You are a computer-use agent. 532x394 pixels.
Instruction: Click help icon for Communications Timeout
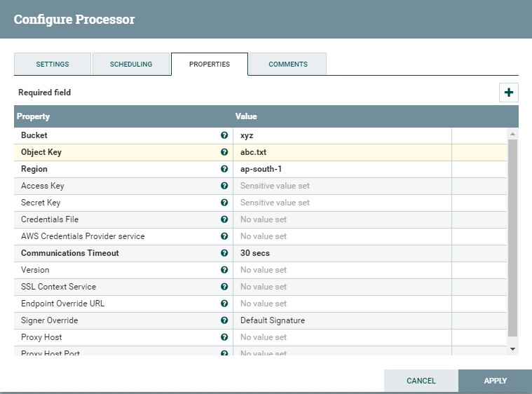pyautogui.click(x=224, y=253)
